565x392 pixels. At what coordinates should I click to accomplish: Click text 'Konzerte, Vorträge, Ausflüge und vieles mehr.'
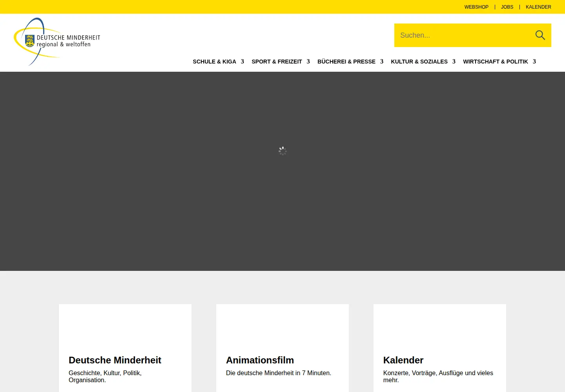click(438, 376)
